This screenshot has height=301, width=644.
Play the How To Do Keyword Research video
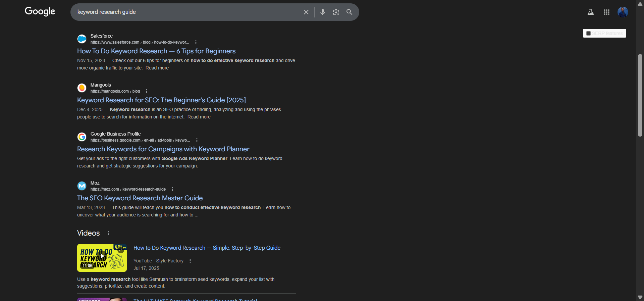(102, 258)
